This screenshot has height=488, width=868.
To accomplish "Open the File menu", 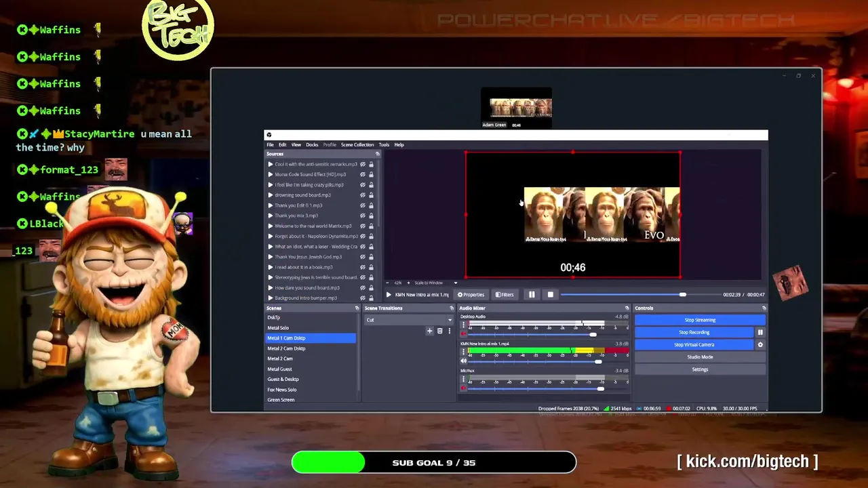I will 270,144.
